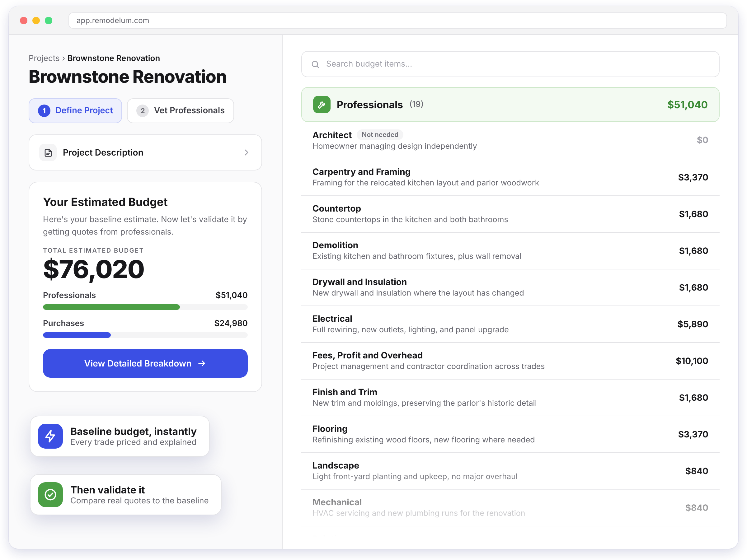Click the Then validate it card
Screen dimensions: 747x560
(126, 495)
